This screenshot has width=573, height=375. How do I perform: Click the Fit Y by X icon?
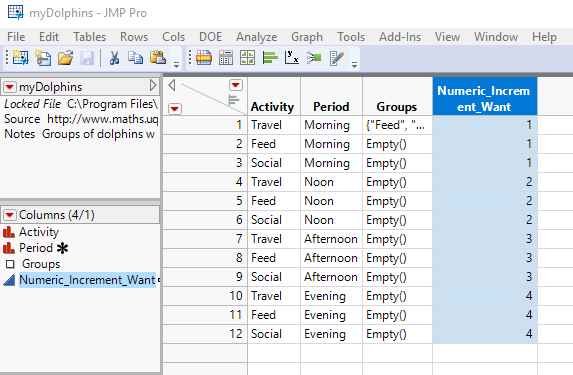pos(292,58)
